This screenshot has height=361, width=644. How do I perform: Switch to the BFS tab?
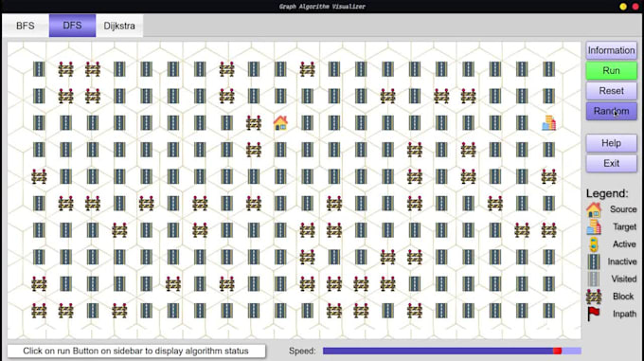[26, 26]
